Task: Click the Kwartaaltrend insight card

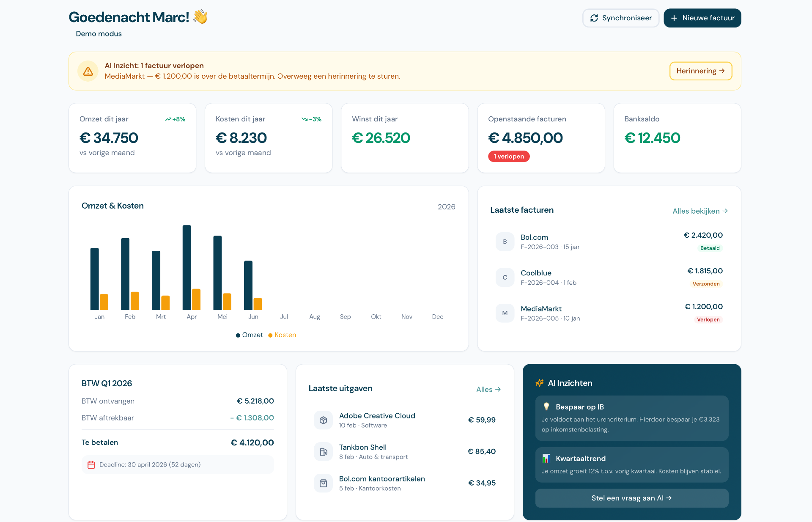Action: click(632, 465)
